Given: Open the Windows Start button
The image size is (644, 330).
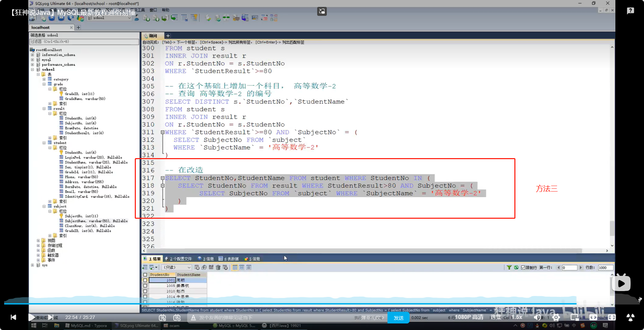Looking at the screenshot, I should (34, 326).
